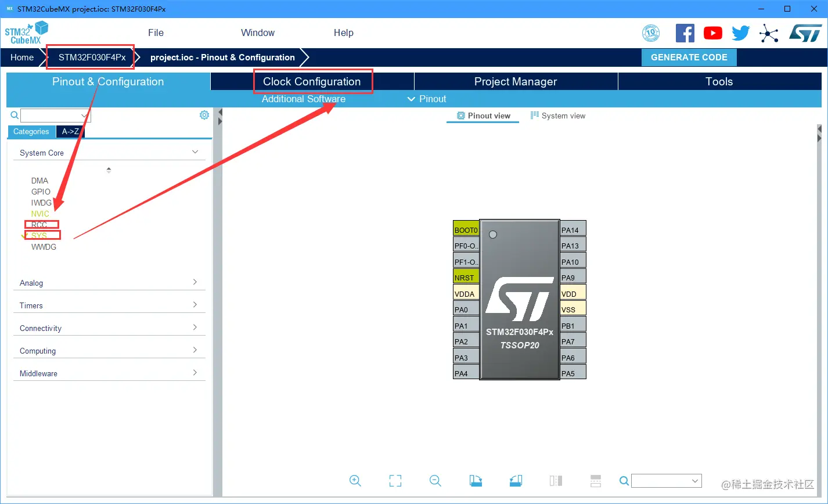Zoom in on the pinout view
The width and height of the screenshot is (828, 504).
click(x=355, y=480)
